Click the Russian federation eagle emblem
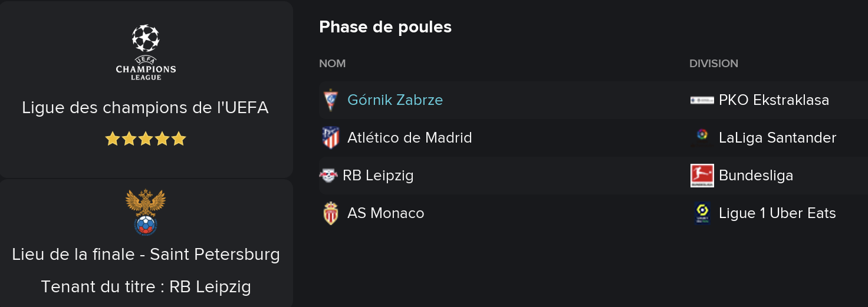Viewport: 868px width, 307px height. tap(146, 212)
